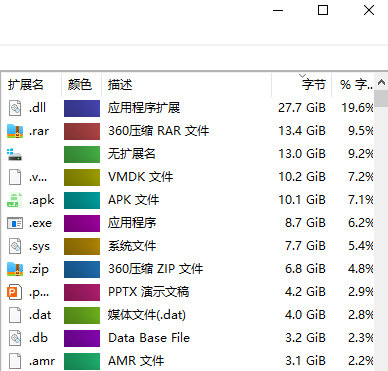Click the .sys system file icon
This screenshot has height=371, width=388.
tap(15, 246)
